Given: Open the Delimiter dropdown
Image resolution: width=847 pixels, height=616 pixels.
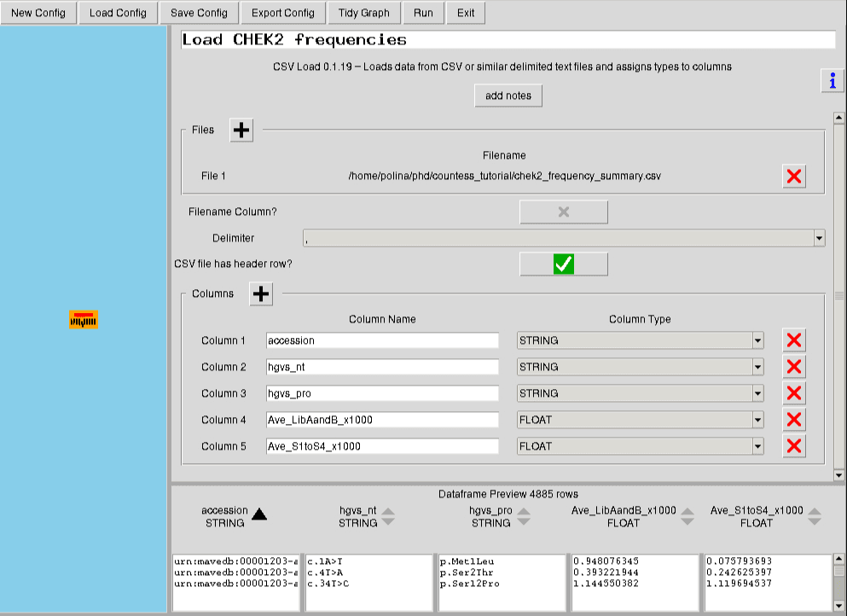Looking at the screenshot, I should pos(820,238).
